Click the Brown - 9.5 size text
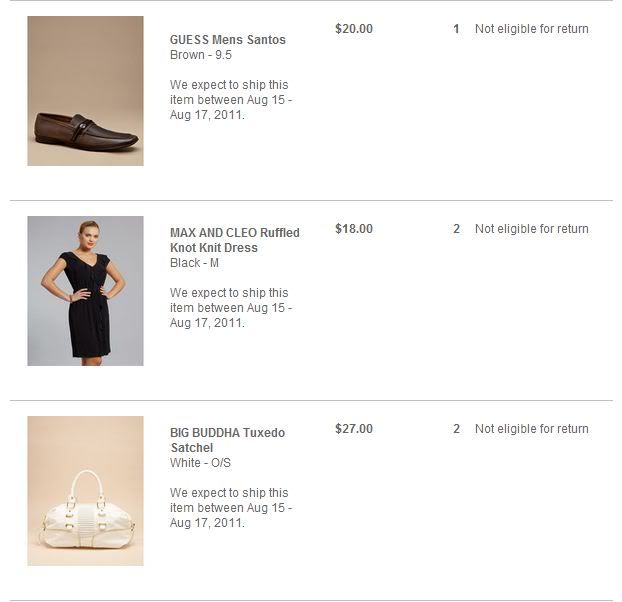 (x=201, y=55)
